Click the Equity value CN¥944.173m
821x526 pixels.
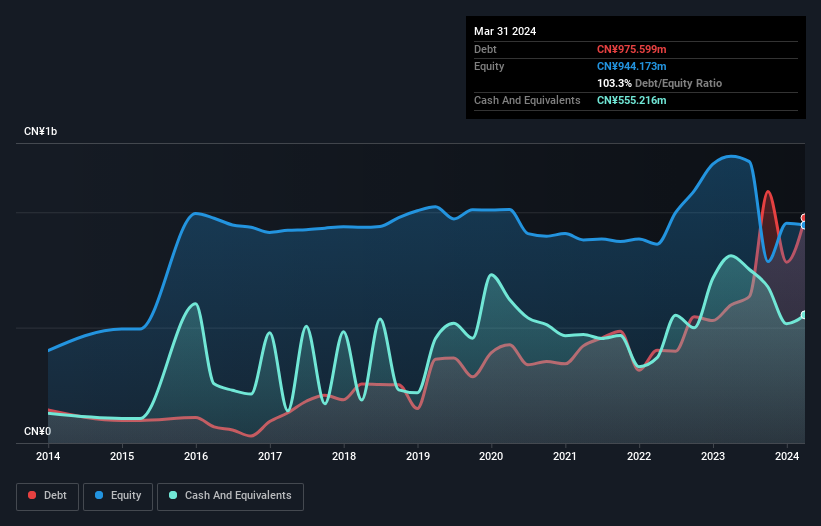click(631, 66)
